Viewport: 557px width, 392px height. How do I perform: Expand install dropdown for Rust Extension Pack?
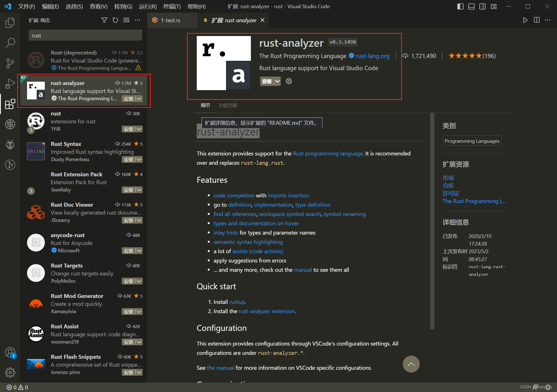pyautogui.click(x=139, y=190)
